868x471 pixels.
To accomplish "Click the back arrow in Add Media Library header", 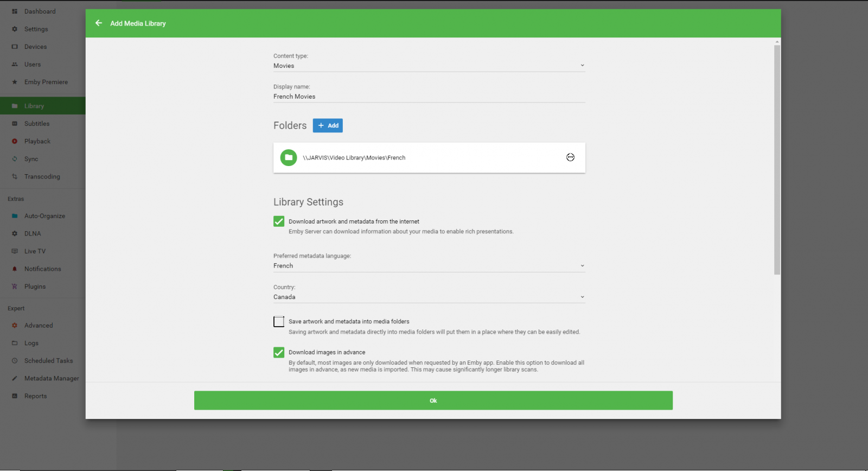I will (x=99, y=23).
